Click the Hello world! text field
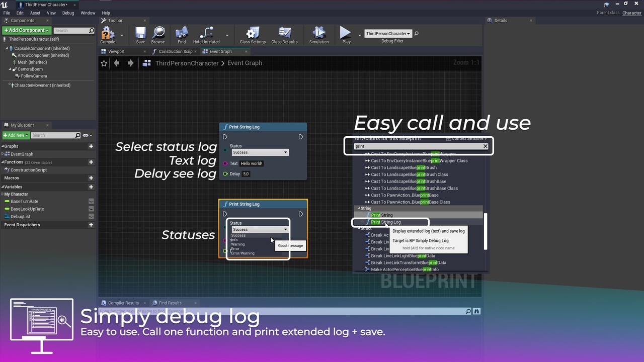 click(x=252, y=163)
